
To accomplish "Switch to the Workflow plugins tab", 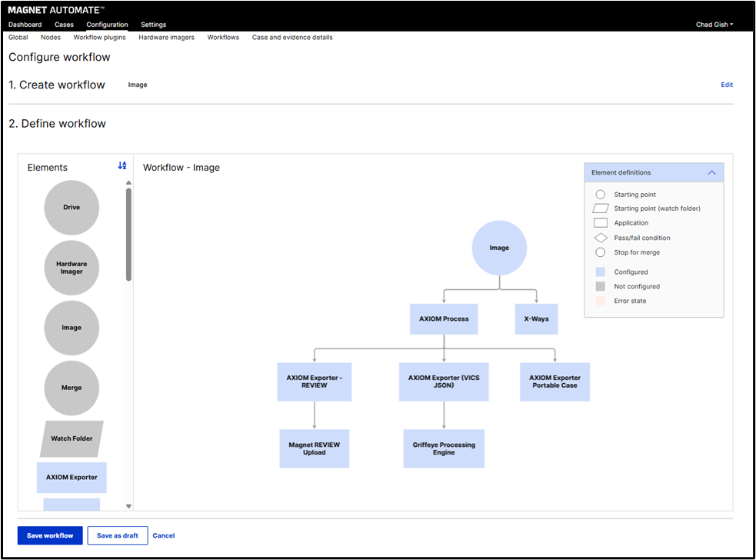I will coord(99,37).
